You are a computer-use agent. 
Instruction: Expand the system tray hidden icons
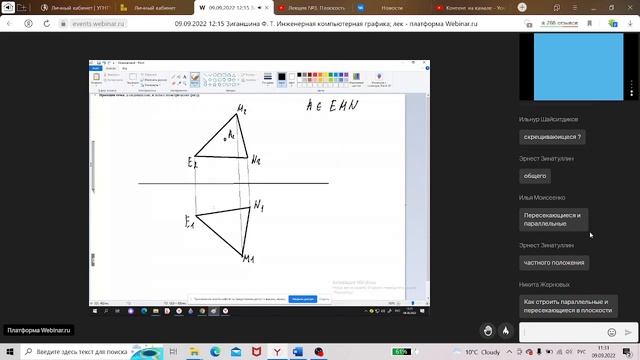point(509,351)
